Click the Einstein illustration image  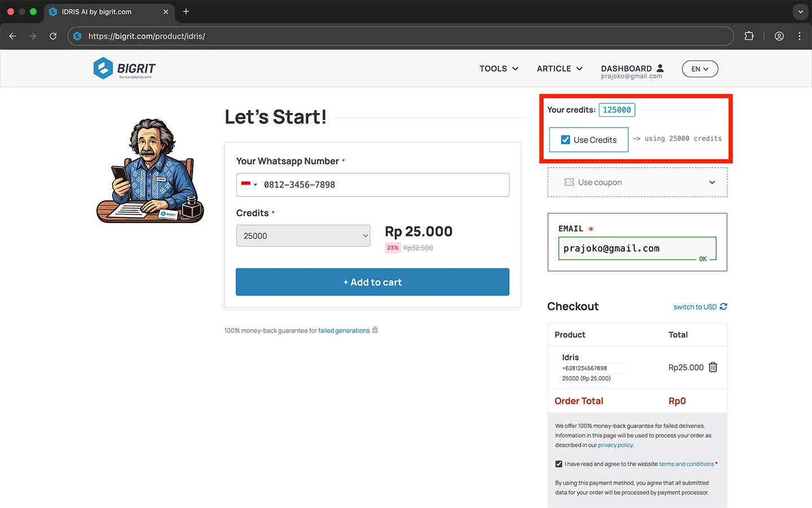[150, 170]
